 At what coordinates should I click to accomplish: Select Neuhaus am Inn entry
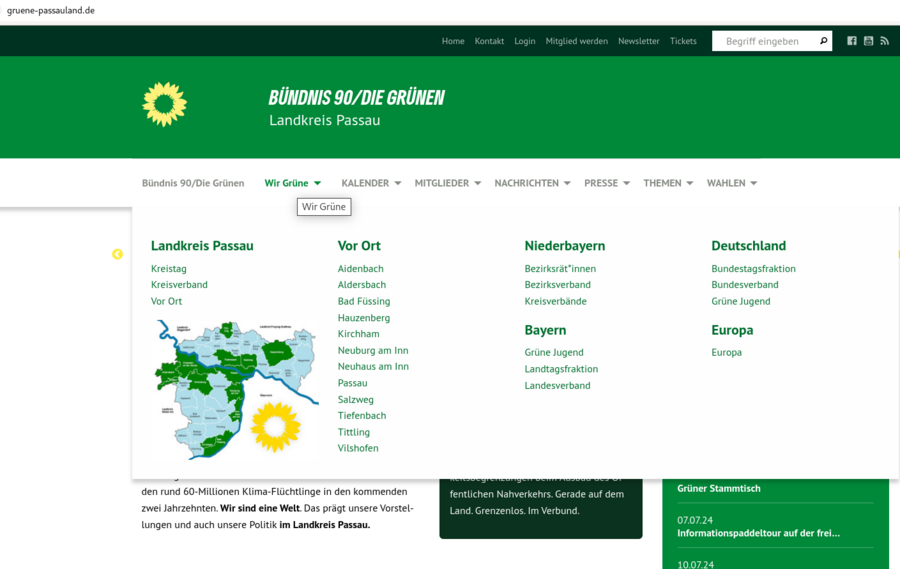tap(373, 366)
